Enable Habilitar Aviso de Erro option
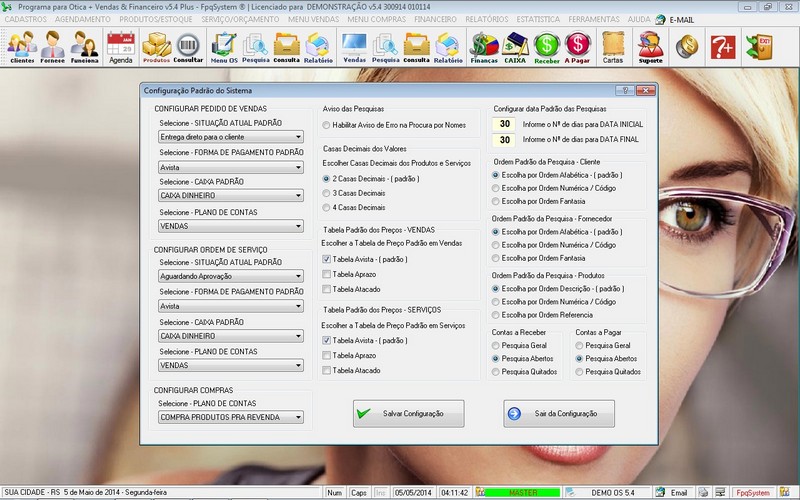Image resolution: width=800 pixels, height=500 pixels. click(x=327, y=125)
